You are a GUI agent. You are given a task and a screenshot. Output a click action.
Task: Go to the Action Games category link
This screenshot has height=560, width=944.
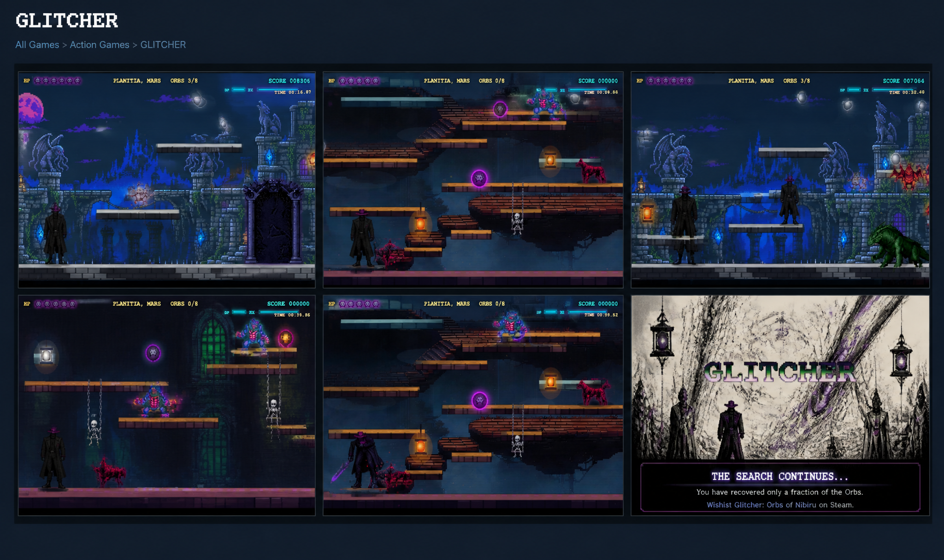100,45
